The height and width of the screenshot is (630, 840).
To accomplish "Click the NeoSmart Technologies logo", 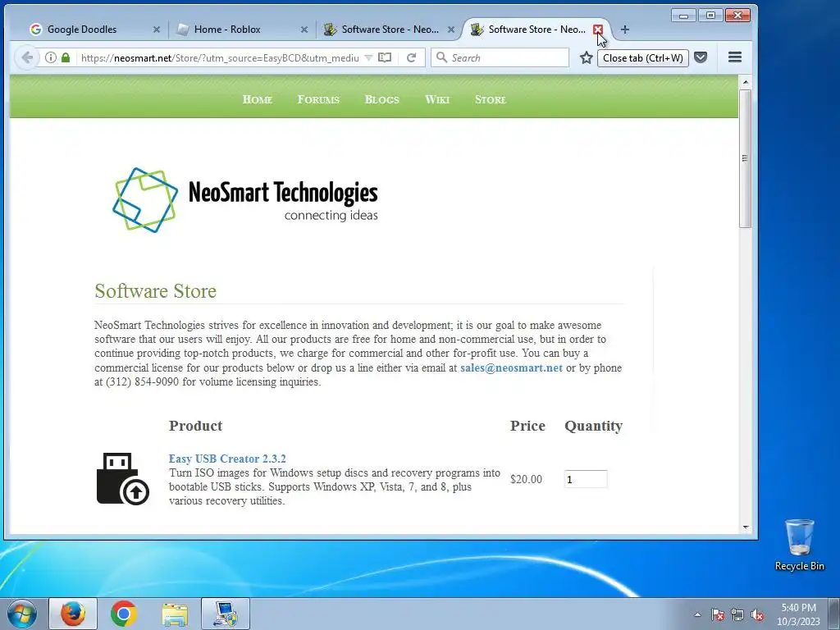I will [x=244, y=200].
